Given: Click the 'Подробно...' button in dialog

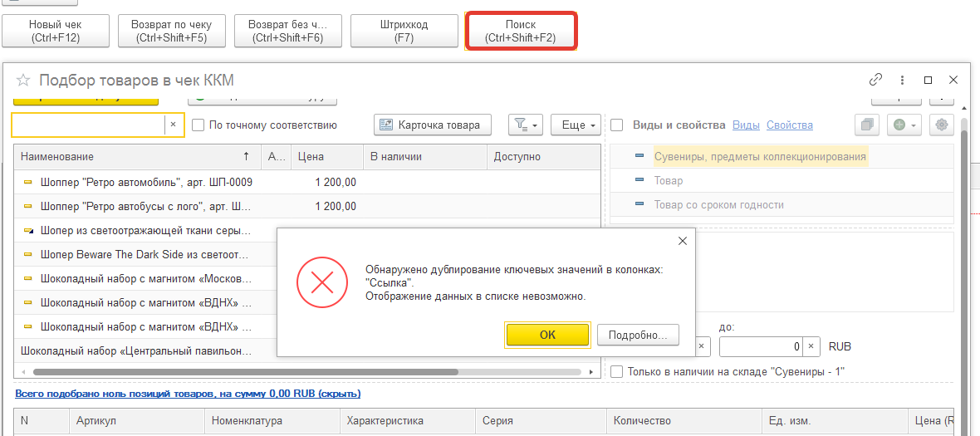Looking at the screenshot, I should coord(638,335).
